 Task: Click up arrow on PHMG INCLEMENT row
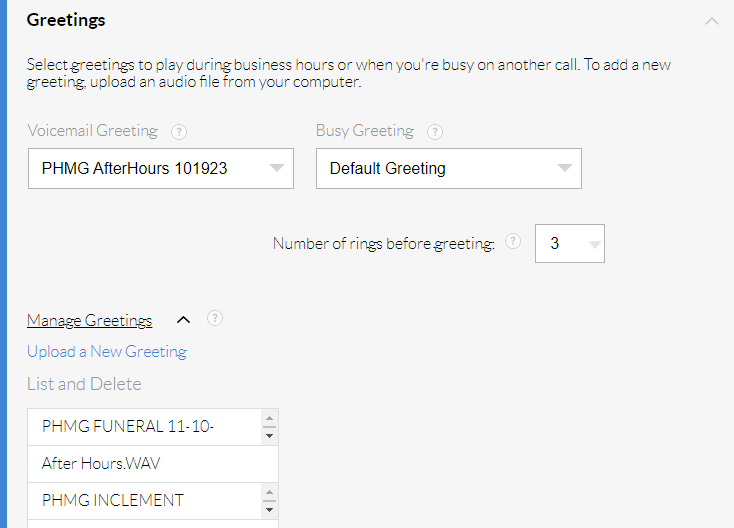coord(269,493)
